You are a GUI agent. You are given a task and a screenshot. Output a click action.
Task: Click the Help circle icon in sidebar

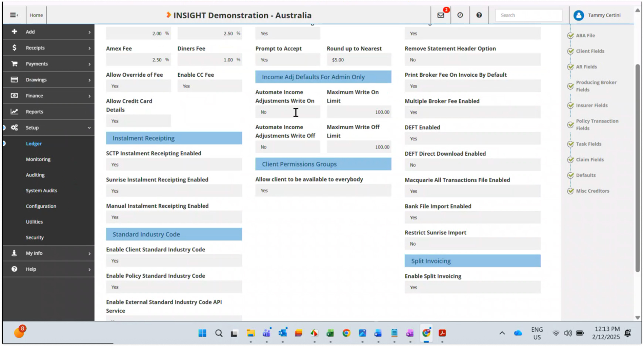click(14, 269)
